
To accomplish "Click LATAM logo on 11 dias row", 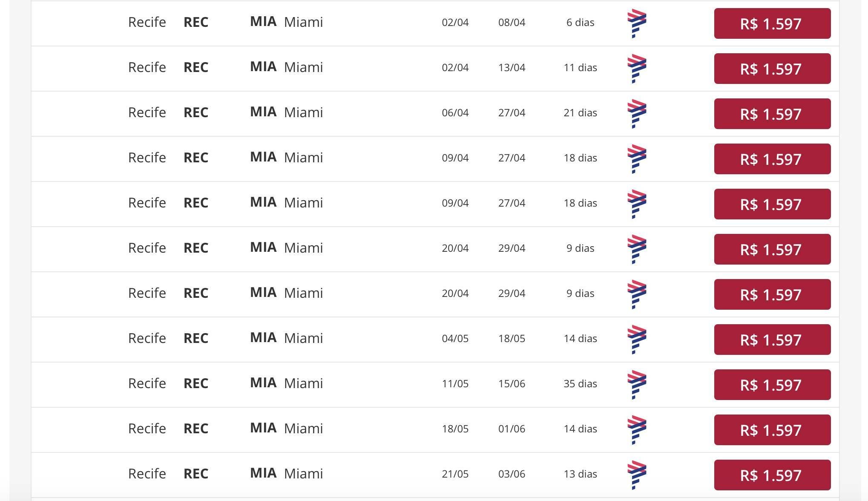I will pyautogui.click(x=637, y=69).
